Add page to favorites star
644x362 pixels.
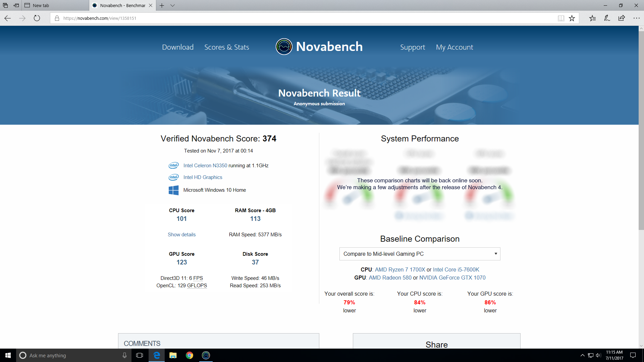click(x=572, y=18)
